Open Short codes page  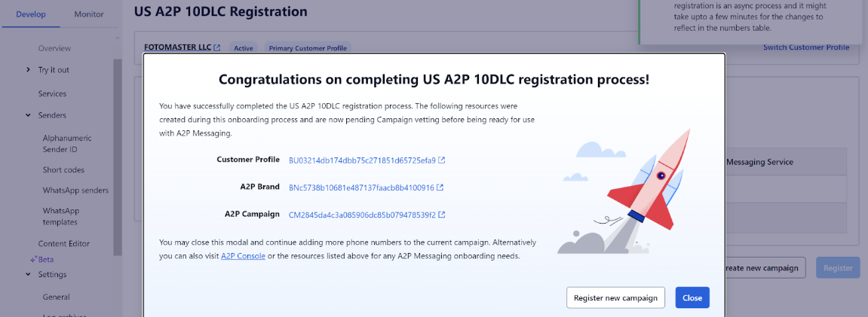[x=63, y=170]
